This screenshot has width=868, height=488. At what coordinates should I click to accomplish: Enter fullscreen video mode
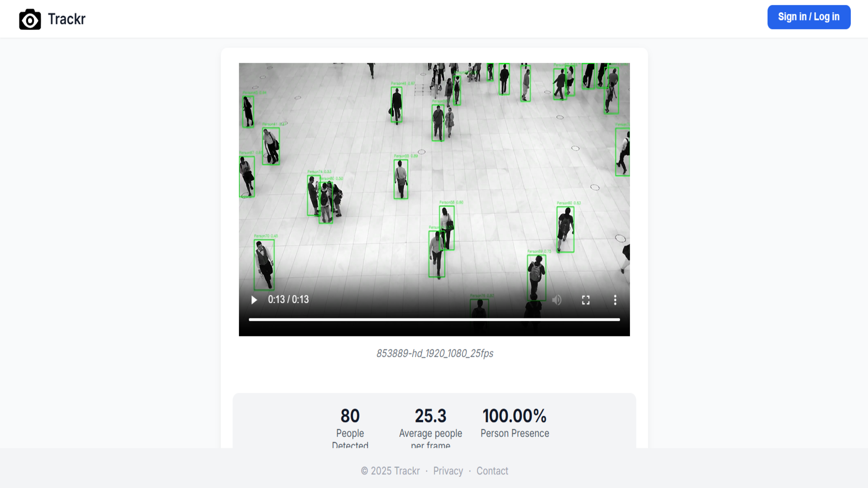click(x=586, y=300)
